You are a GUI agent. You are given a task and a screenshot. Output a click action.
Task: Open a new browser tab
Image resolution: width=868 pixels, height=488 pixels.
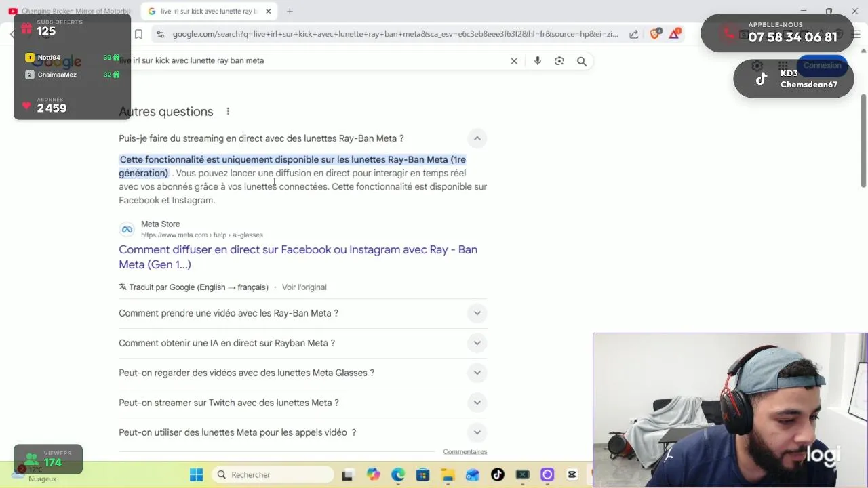click(x=290, y=11)
